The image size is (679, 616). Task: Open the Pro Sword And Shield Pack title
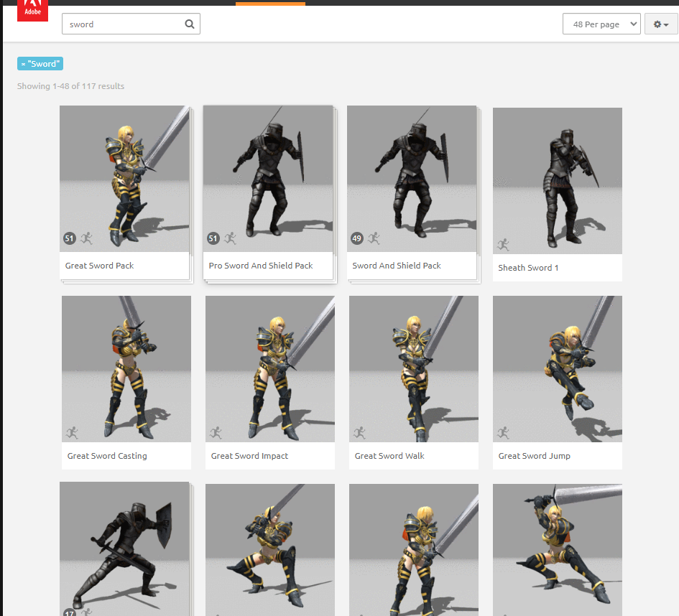pyautogui.click(x=261, y=266)
